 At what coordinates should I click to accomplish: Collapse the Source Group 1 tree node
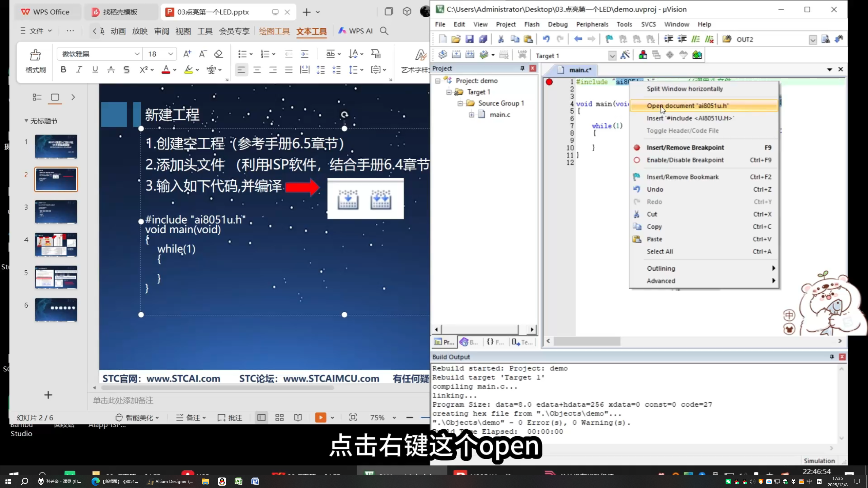(460, 103)
